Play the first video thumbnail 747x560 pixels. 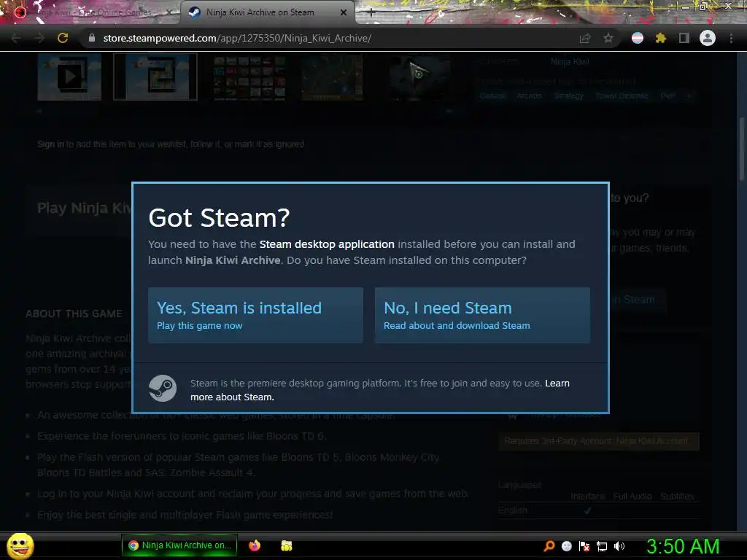69,76
